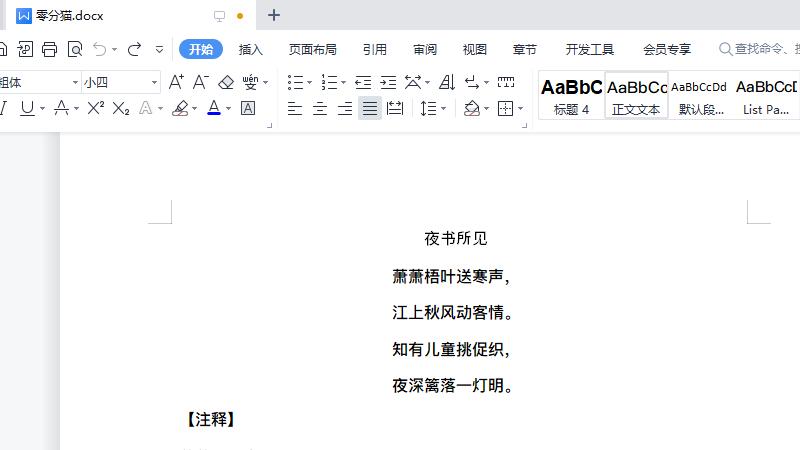Screen dimensions: 800x450
Task: Apply subscript formatting
Action: 121,108
